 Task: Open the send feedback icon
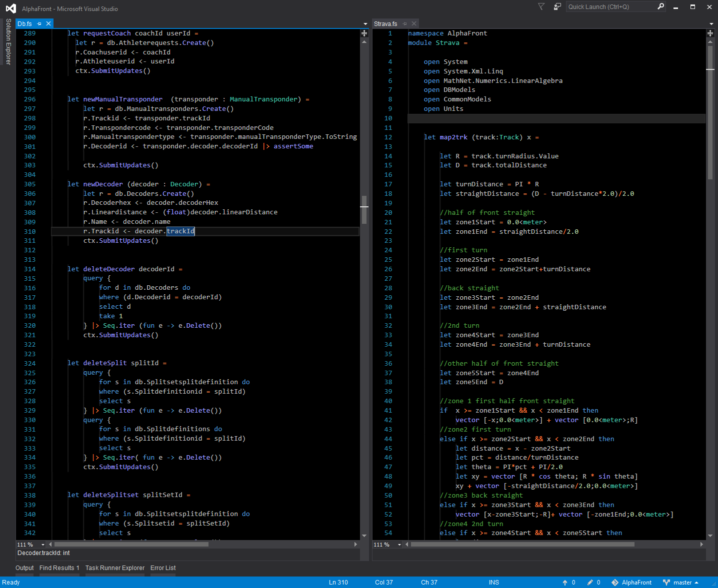[x=557, y=6]
